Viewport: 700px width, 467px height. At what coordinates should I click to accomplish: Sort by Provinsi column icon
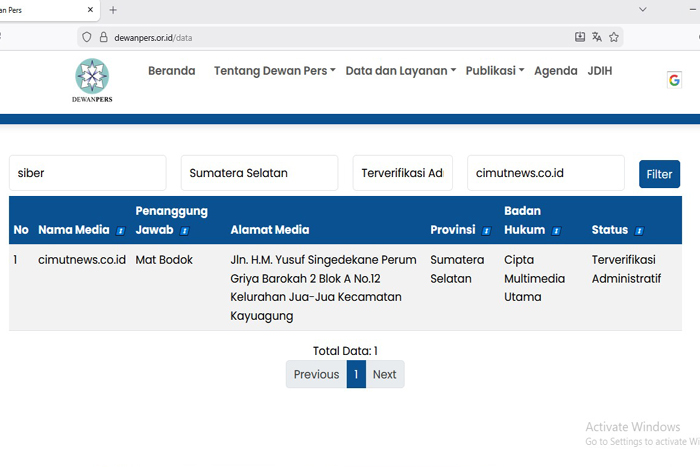tap(487, 231)
